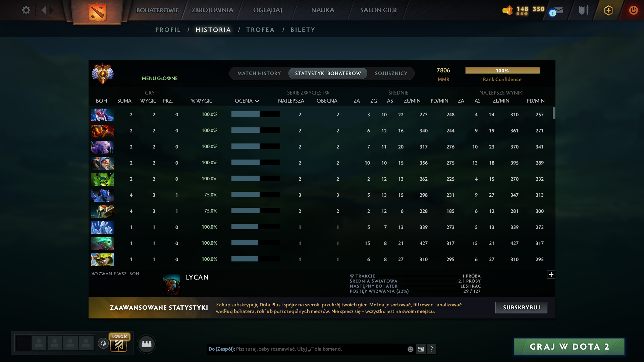Click the MENU GŁÓWNE link
Screen dimensions: 644x362
160,78
